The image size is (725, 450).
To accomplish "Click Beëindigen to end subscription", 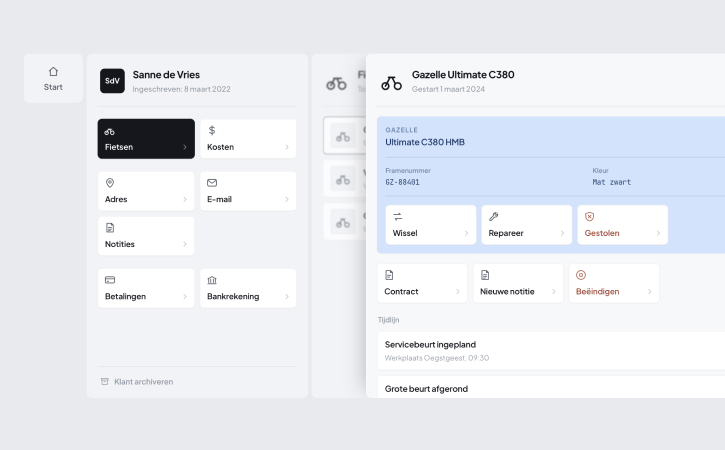I will coord(614,284).
